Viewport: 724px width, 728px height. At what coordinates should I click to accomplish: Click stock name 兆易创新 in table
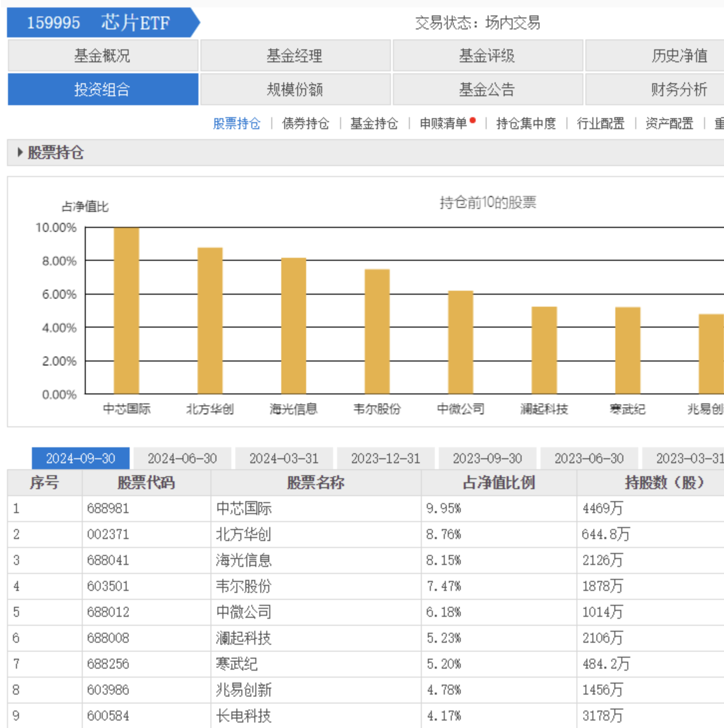coord(244,690)
